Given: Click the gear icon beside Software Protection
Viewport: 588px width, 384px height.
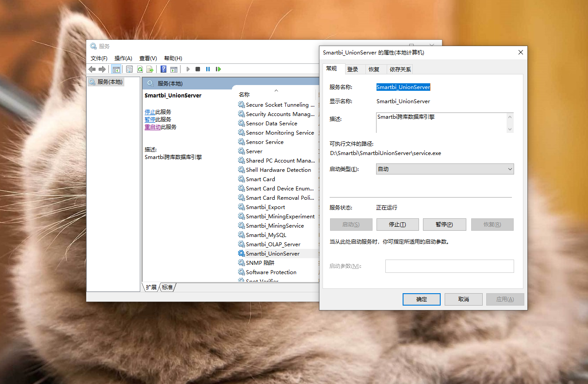Looking at the screenshot, I should tap(241, 272).
